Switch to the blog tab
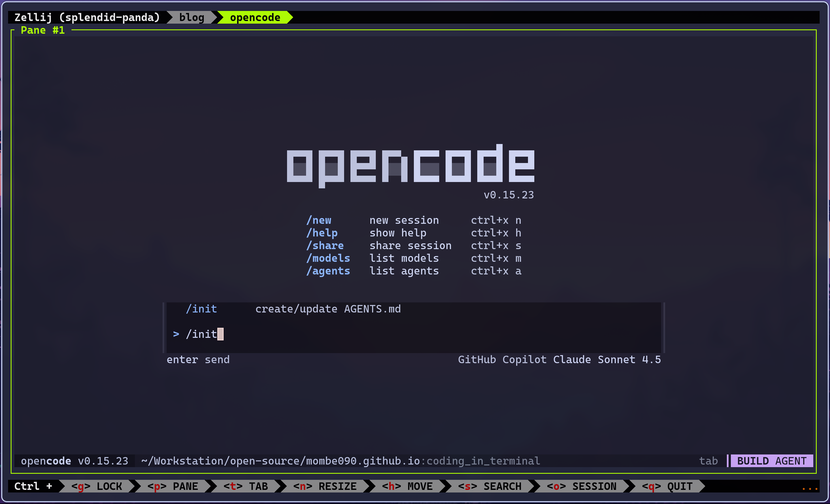This screenshot has width=830, height=504. (191, 17)
